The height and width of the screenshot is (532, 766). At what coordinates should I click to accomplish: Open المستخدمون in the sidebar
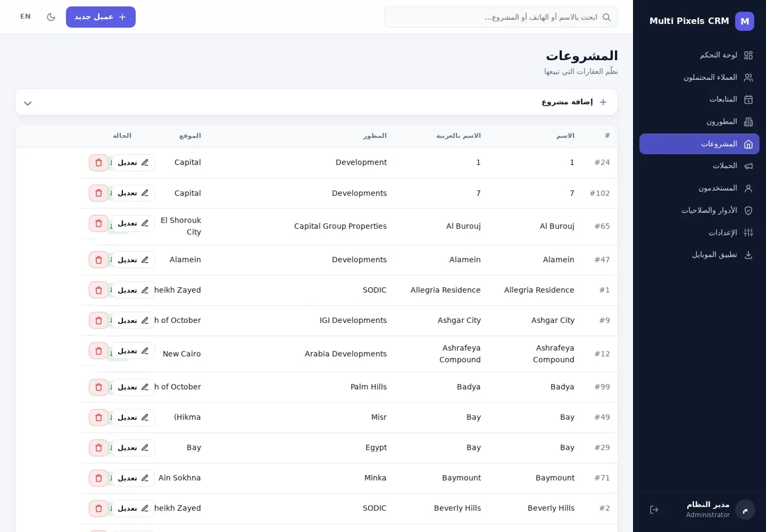tap(699, 188)
